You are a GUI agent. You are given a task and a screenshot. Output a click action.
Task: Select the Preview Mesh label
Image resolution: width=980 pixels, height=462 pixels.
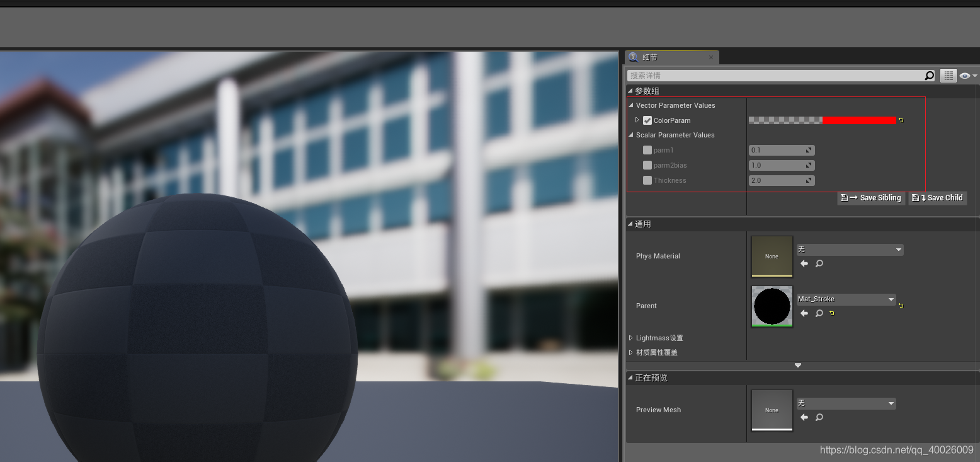pos(659,410)
